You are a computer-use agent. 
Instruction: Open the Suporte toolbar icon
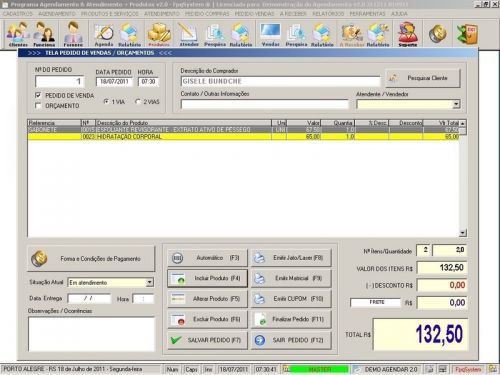point(408,34)
